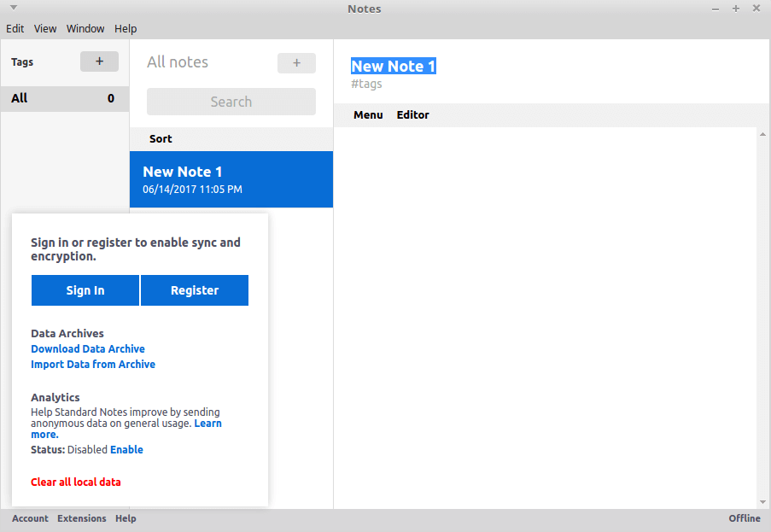This screenshot has width=771, height=532.
Task: Click the New Note 1 title field
Action: click(394, 66)
